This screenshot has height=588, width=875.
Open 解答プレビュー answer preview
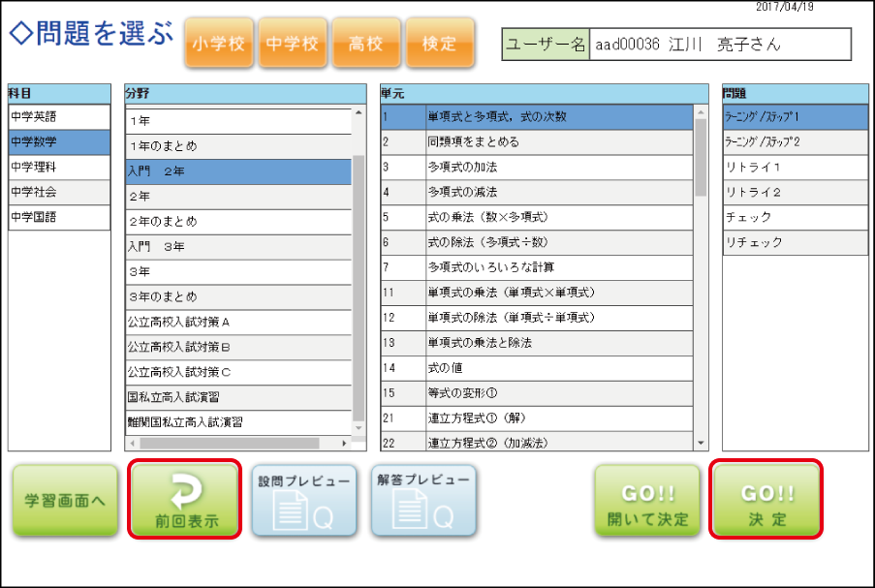(424, 500)
